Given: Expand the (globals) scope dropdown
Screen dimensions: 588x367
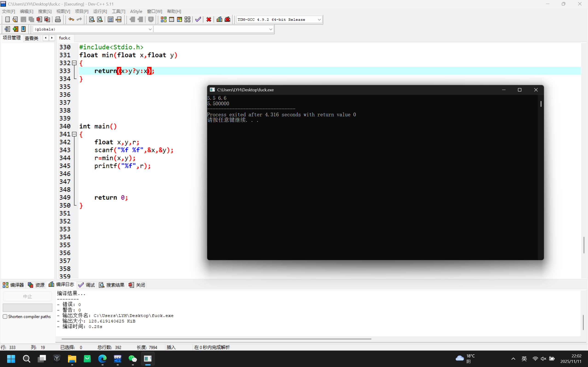Looking at the screenshot, I should 150,29.
